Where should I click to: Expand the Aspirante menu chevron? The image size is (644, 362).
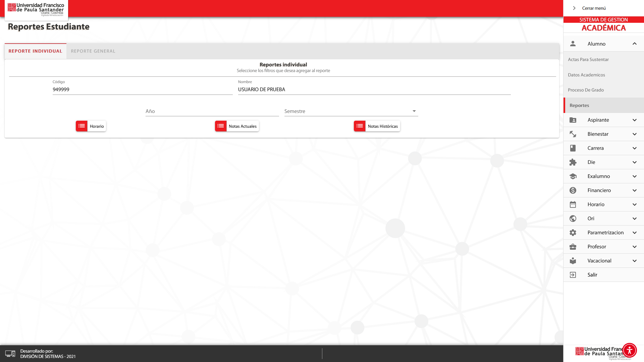point(634,120)
